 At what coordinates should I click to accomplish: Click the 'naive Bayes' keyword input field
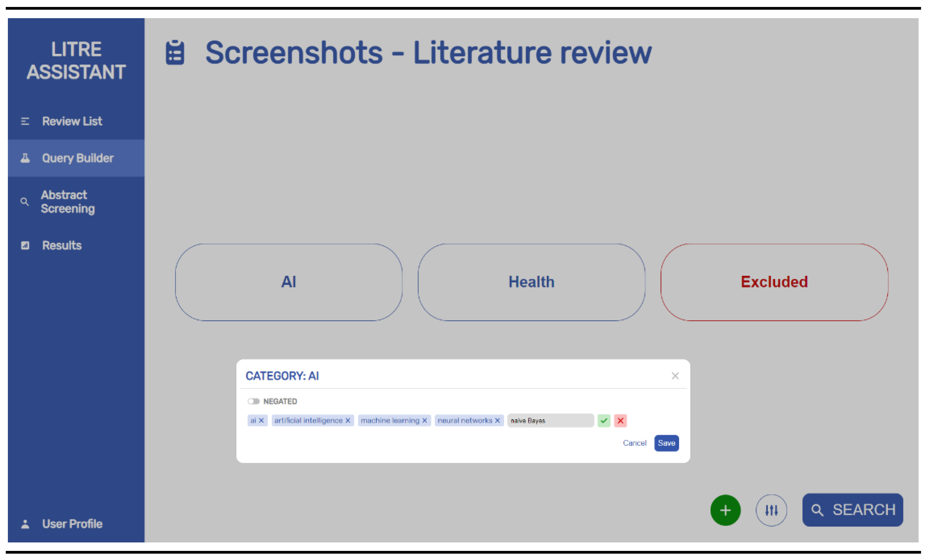tap(550, 420)
